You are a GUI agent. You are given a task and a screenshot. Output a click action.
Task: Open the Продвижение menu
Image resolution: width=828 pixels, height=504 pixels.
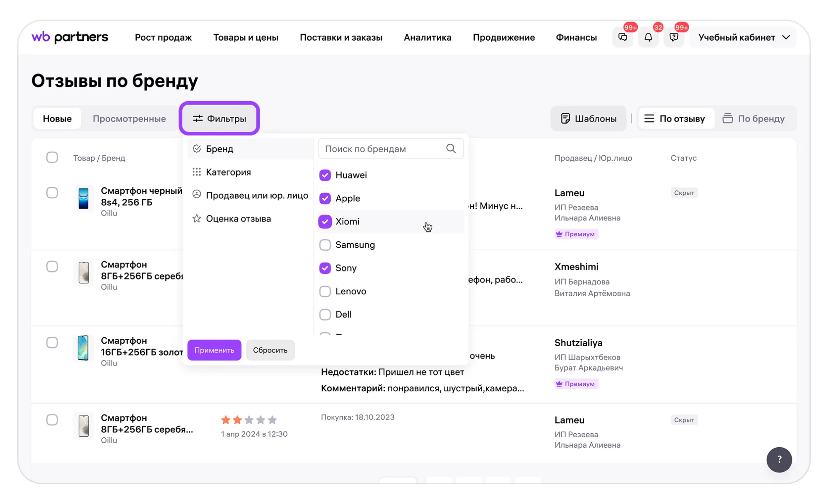[x=504, y=37]
